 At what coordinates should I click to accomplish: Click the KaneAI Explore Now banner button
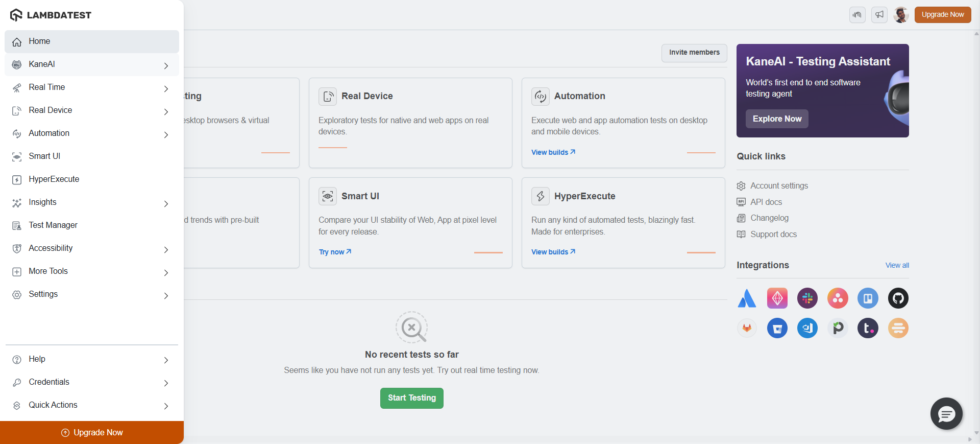(777, 119)
